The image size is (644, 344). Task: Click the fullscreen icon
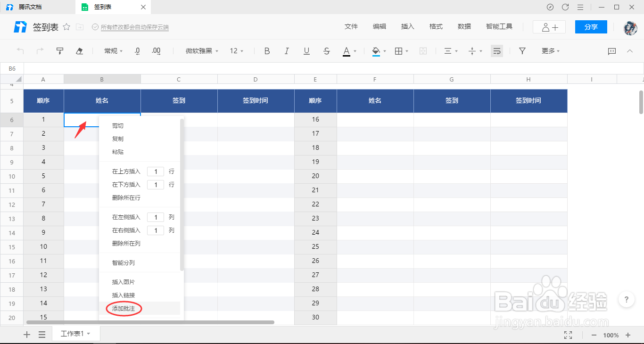pos(568,335)
